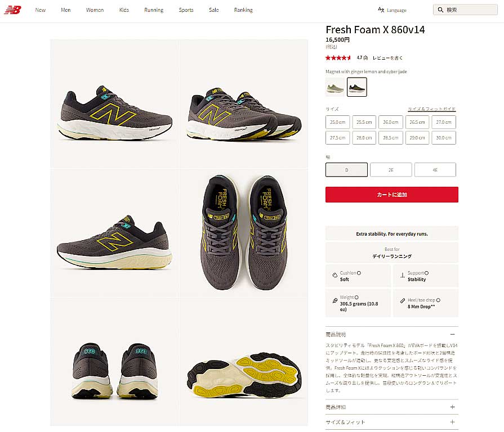This screenshot has height=432, width=504.
Task: Open the Support info circle icon
Action: 426,273
